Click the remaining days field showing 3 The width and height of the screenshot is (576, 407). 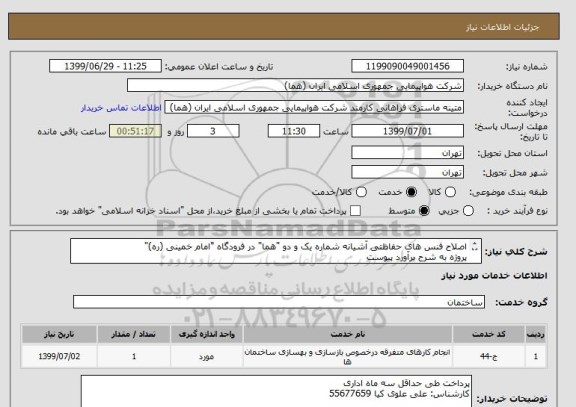click(x=213, y=131)
